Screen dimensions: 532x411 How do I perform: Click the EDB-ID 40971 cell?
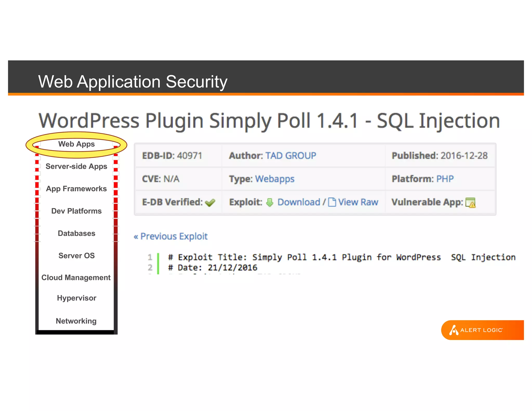tap(178, 156)
